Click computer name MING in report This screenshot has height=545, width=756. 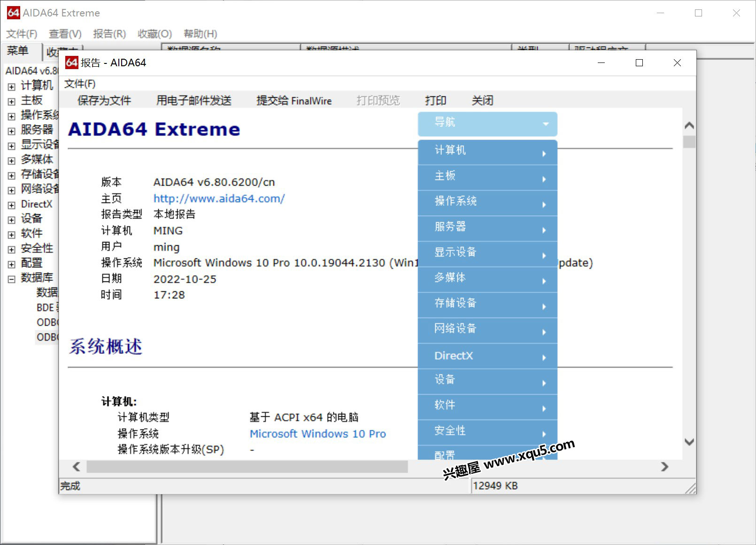coord(168,231)
